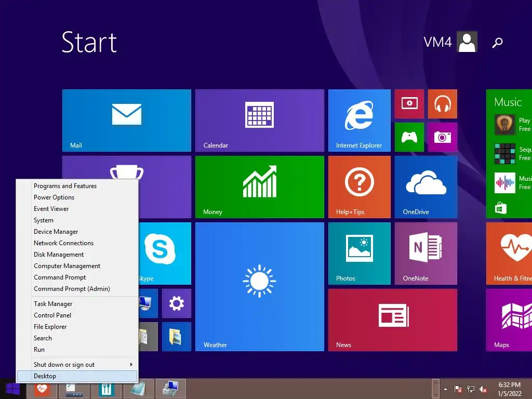Click the Action Center flag tray icon

458,389
